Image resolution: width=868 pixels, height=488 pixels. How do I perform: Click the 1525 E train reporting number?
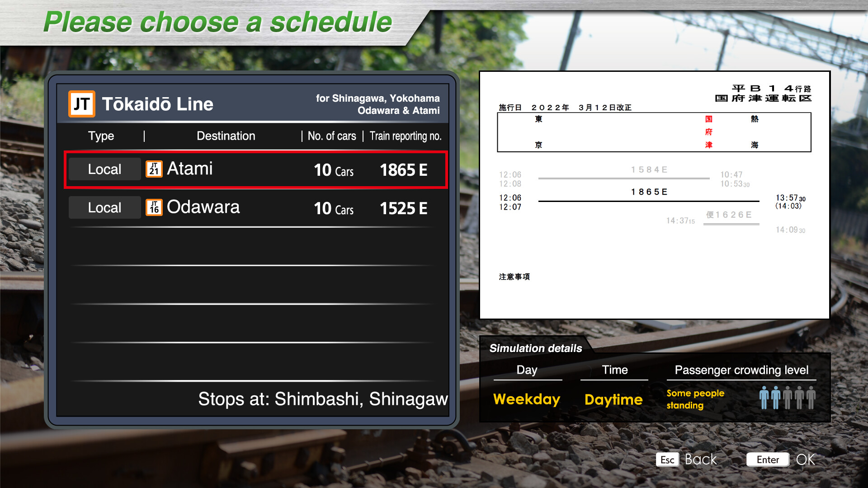click(x=403, y=208)
